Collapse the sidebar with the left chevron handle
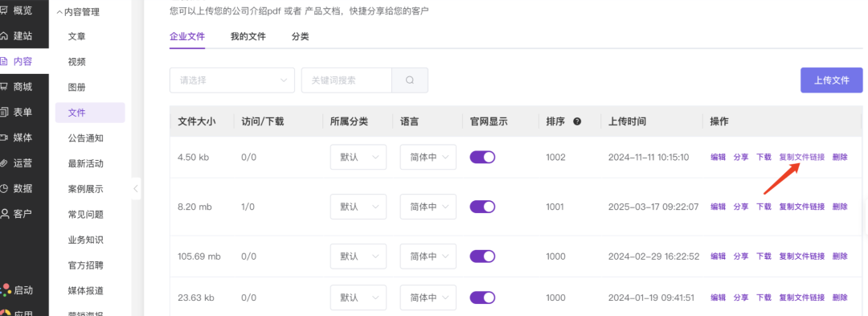The height and width of the screenshot is (316, 868). pos(136,189)
